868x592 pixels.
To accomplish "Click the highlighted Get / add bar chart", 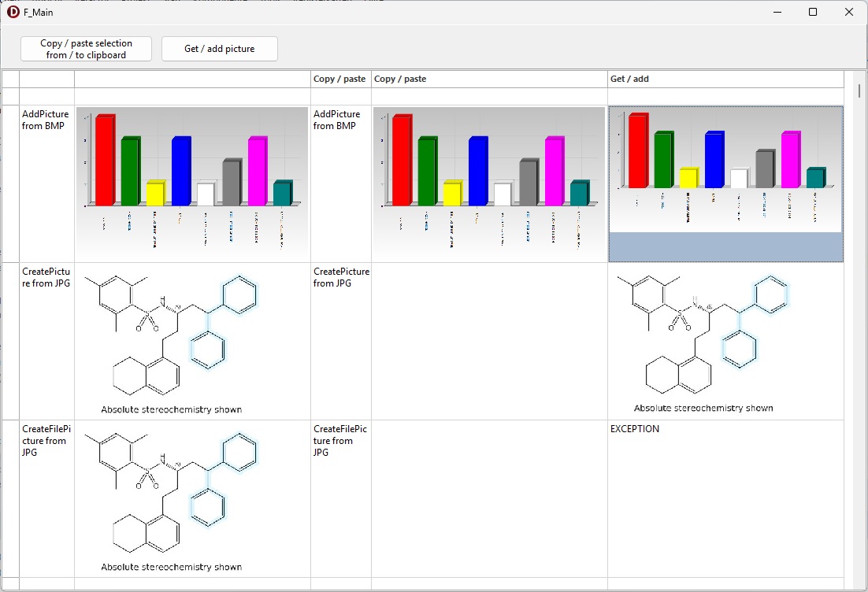I will (x=725, y=183).
